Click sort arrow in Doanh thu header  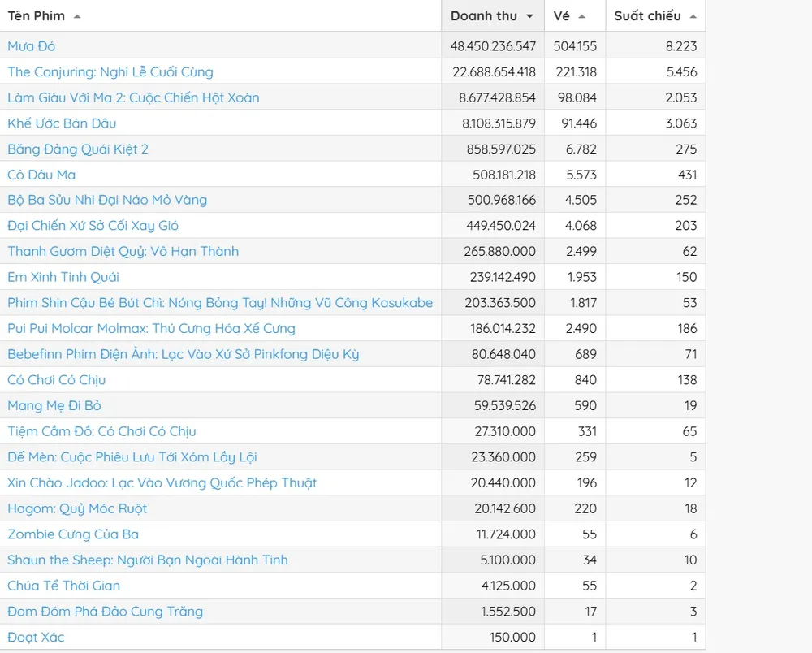(530, 16)
